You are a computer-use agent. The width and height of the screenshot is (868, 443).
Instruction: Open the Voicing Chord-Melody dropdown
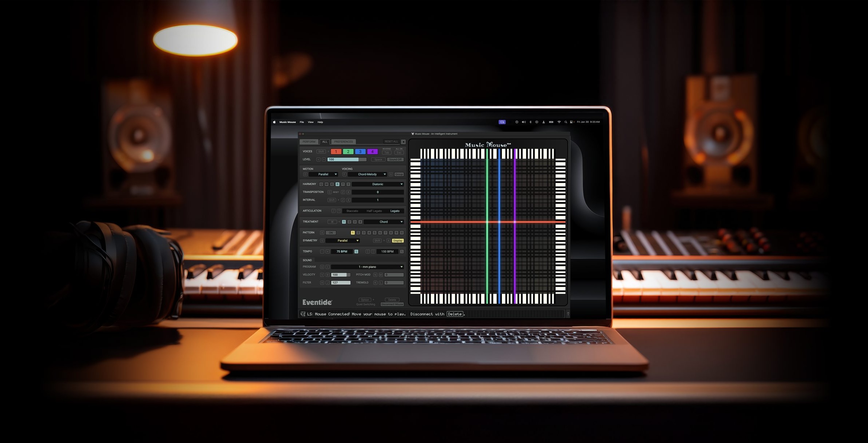coord(367,175)
